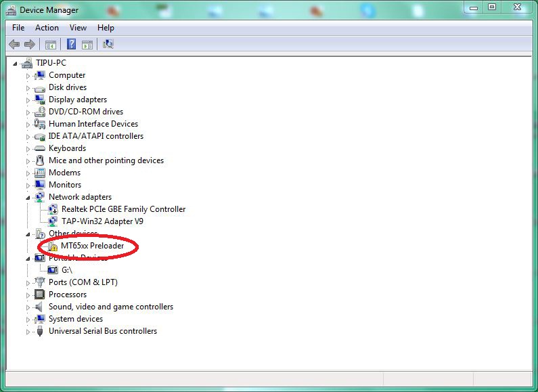Image resolution: width=538 pixels, height=392 pixels.
Task: Maximize the Device Manager window
Action: [492, 7]
